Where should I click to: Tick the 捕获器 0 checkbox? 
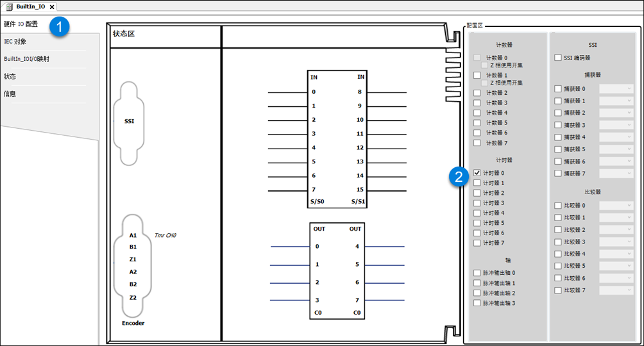pos(558,89)
